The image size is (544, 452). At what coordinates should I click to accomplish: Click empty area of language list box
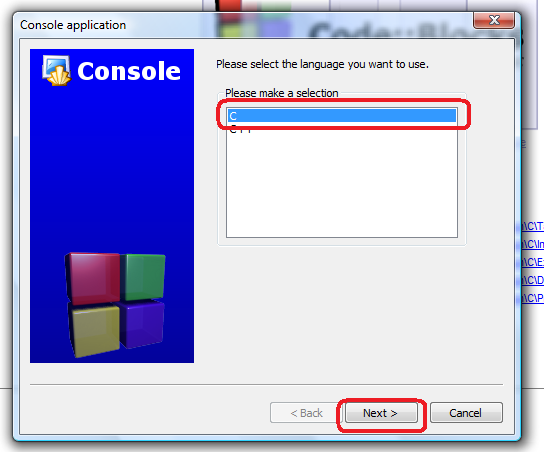click(x=342, y=186)
